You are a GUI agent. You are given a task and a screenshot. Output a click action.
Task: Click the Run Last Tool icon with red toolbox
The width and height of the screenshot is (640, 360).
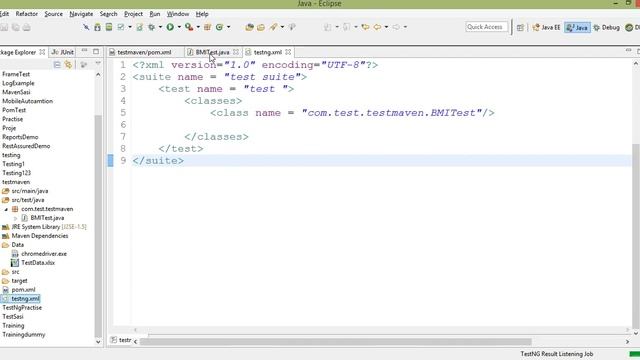[189, 27]
